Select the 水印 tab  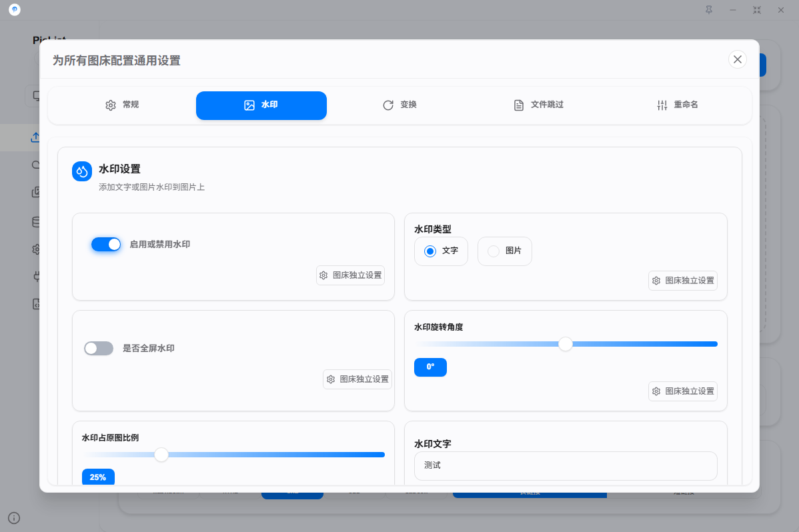tap(261, 105)
